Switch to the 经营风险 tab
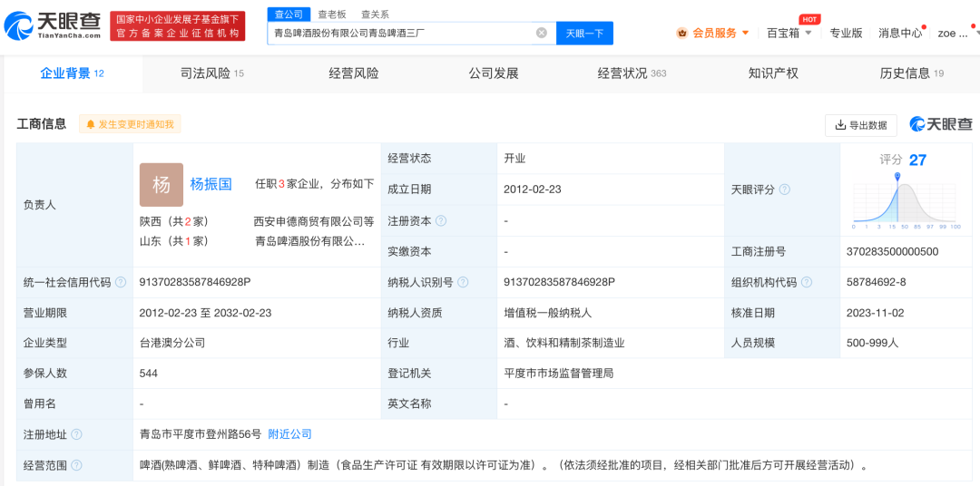This screenshot has height=486, width=980. (354, 73)
